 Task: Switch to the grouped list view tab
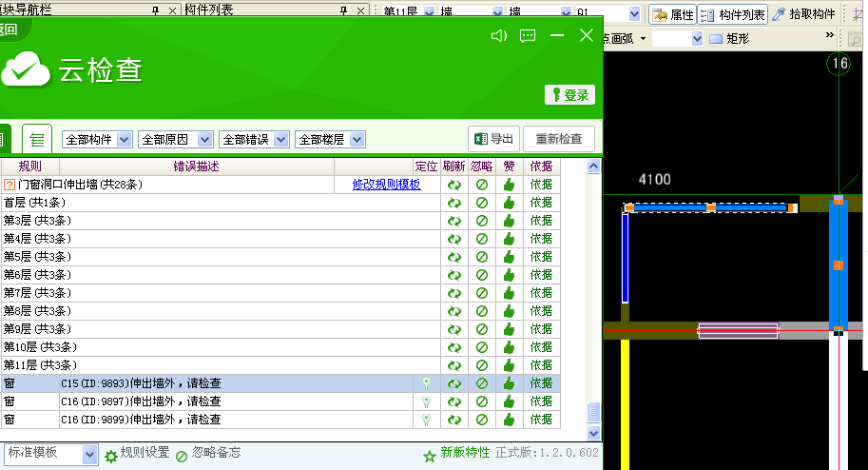click(37, 139)
